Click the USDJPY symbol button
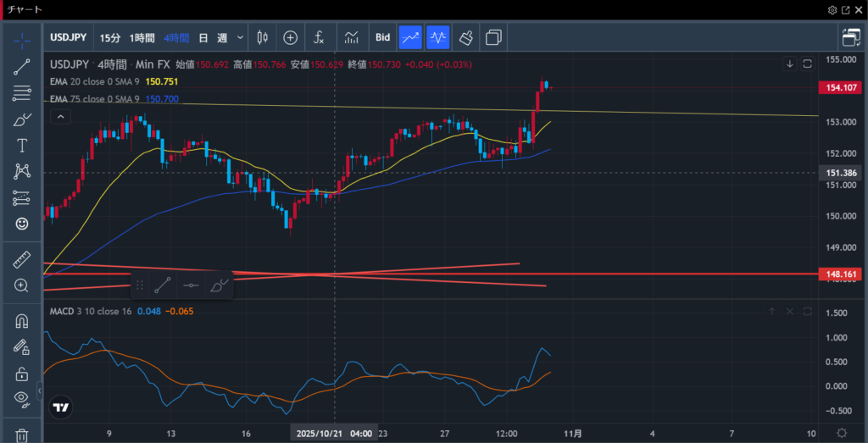This screenshot has height=443, width=868. (x=68, y=37)
